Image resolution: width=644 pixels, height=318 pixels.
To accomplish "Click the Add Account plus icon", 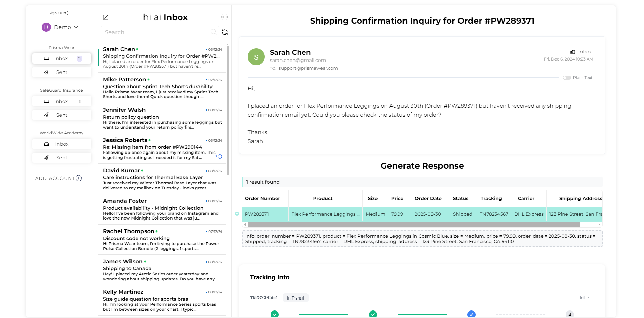I will click(79, 178).
